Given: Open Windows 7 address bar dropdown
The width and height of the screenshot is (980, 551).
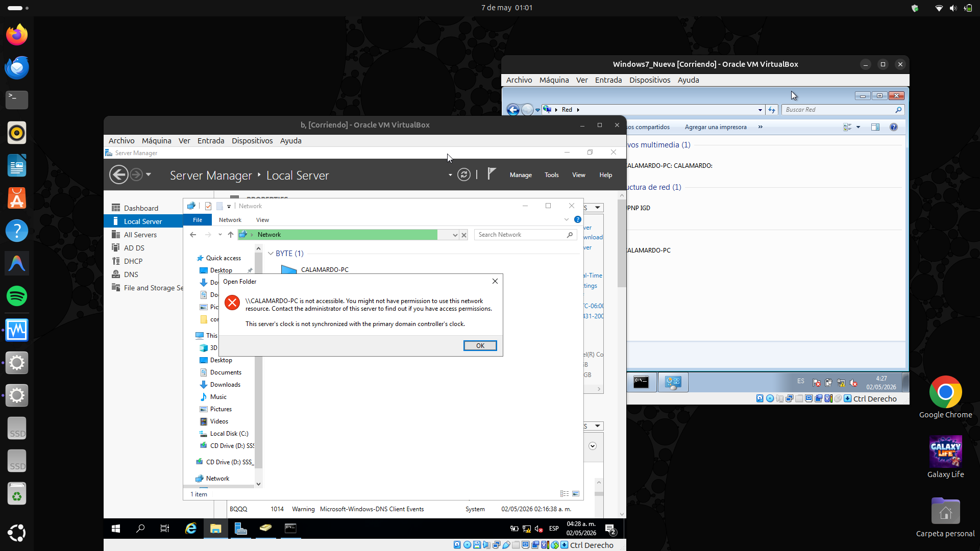Looking at the screenshot, I should point(760,110).
